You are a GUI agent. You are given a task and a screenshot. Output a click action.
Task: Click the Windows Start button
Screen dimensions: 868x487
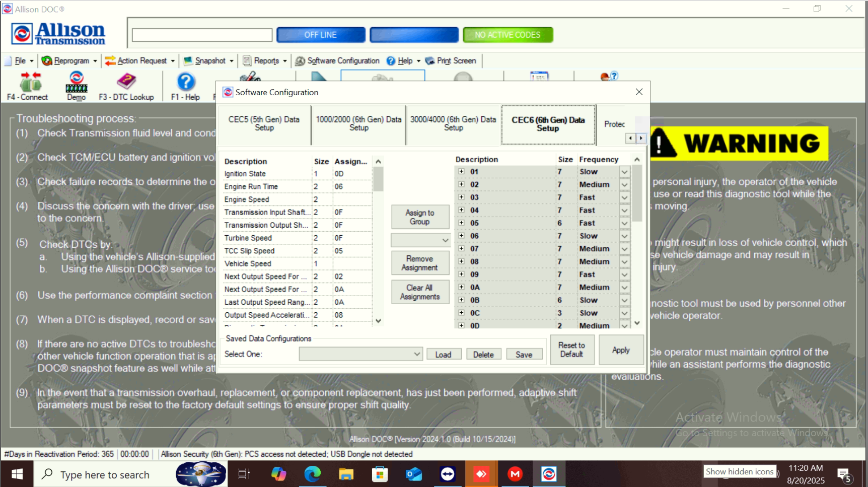click(x=17, y=474)
